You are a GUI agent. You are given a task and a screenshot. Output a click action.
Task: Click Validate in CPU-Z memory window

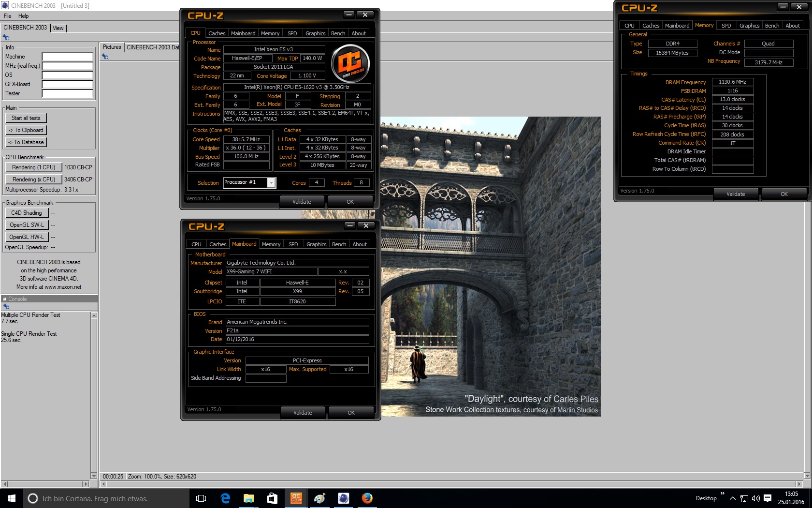tap(736, 194)
